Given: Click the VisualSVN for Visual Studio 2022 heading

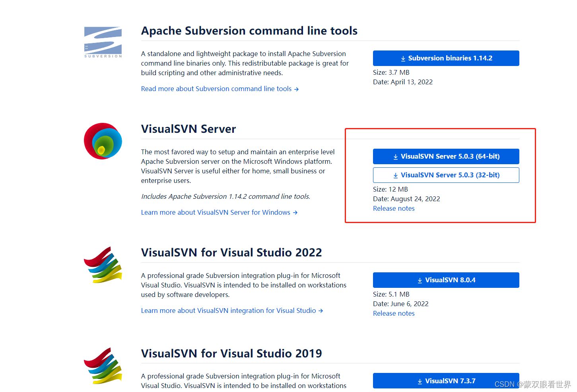Looking at the screenshot, I should (x=231, y=252).
